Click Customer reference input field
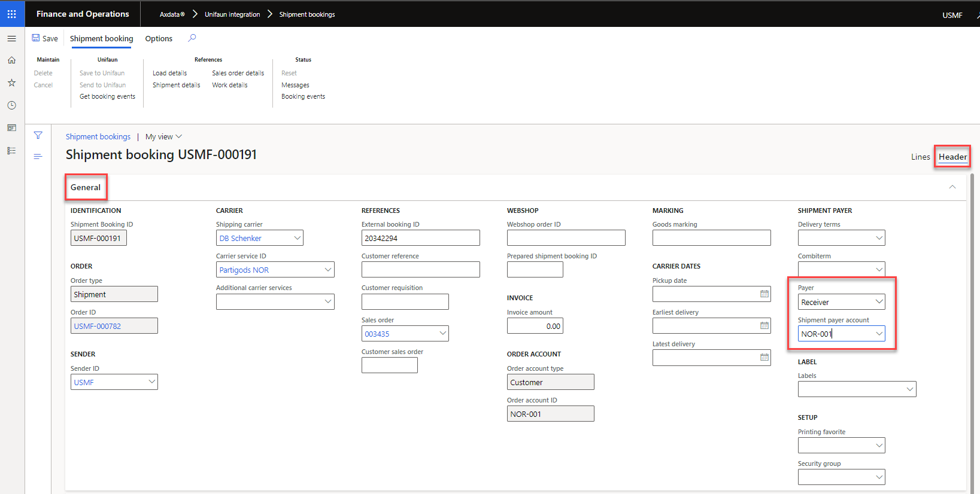 pos(420,270)
